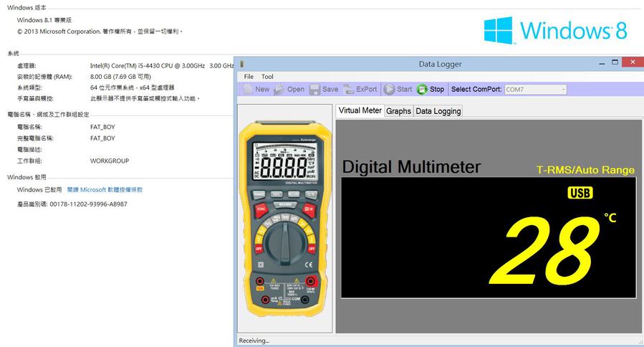Maximize the Data Logger window
This screenshot has height=347, width=644.
point(615,63)
